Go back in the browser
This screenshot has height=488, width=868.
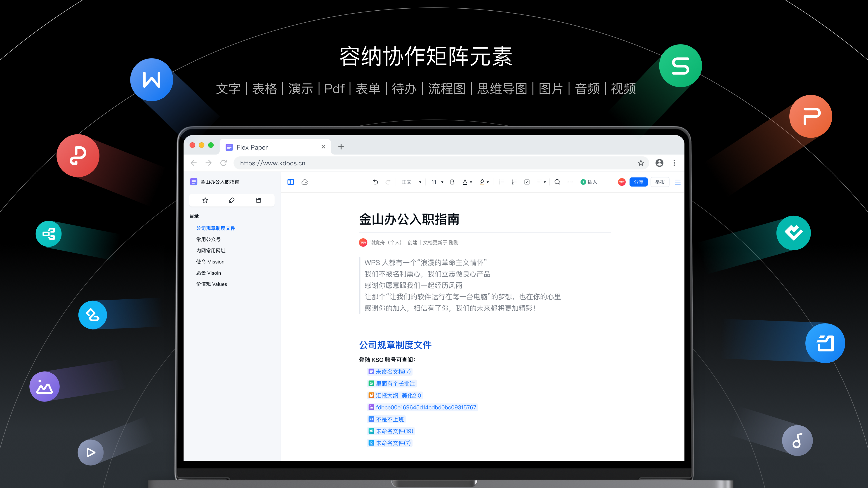(x=193, y=163)
